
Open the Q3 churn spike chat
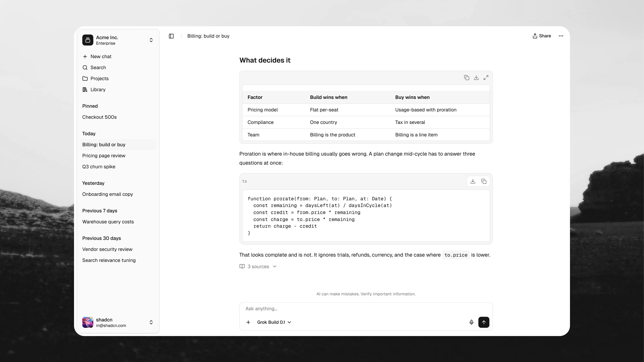coord(118,167)
